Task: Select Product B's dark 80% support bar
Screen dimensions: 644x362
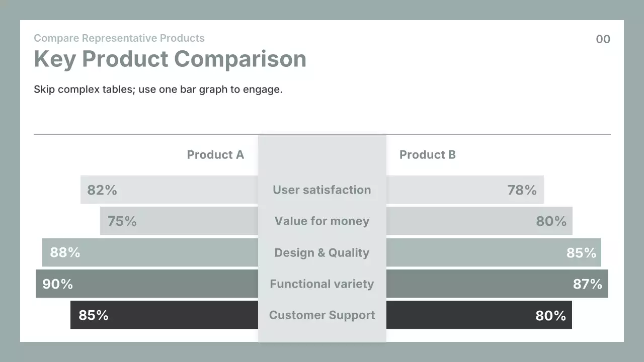Action: click(x=479, y=315)
